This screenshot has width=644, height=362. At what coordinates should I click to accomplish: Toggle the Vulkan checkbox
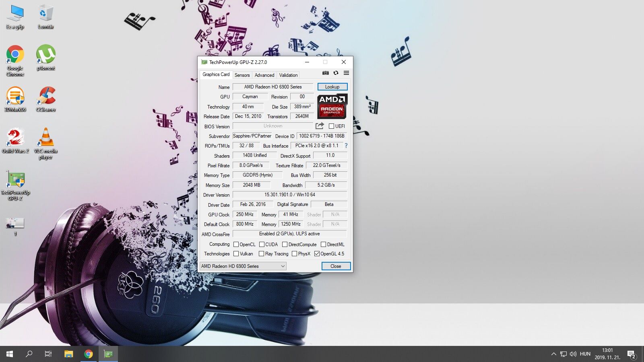click(236, 253)
